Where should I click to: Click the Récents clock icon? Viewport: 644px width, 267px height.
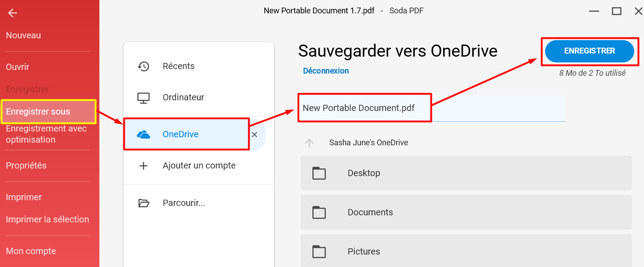click(x=144, y=66)
